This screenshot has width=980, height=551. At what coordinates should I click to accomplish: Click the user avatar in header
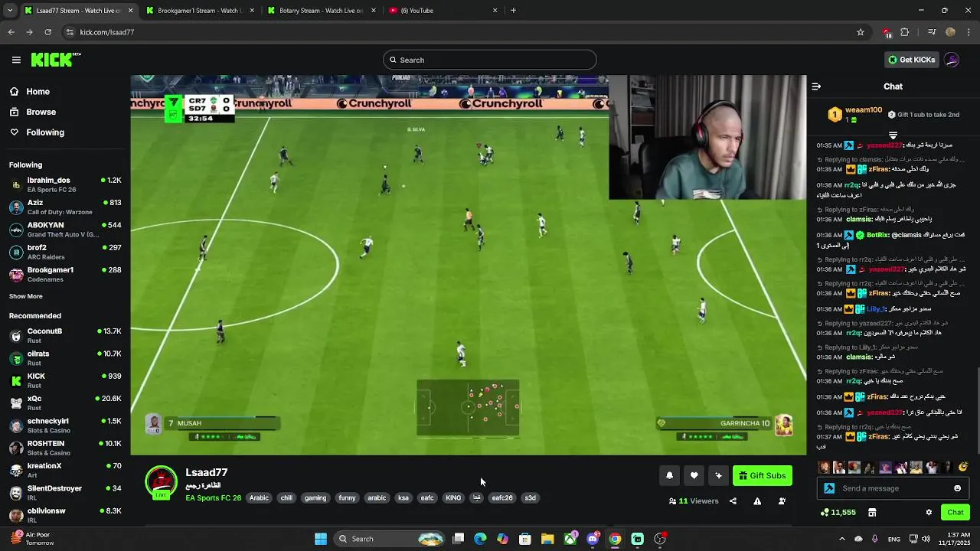952,60
